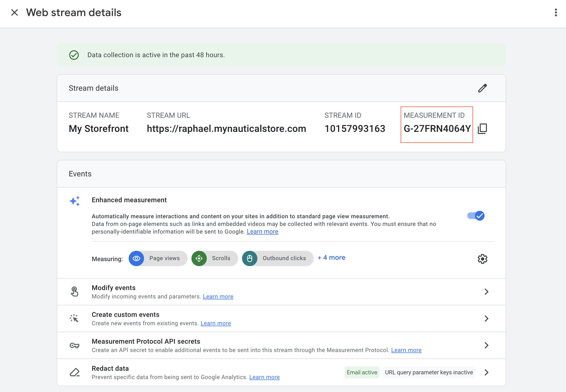566x392 pixels.
Task: Click the Outbound clicks measuring icon
Action: point(249,258)
